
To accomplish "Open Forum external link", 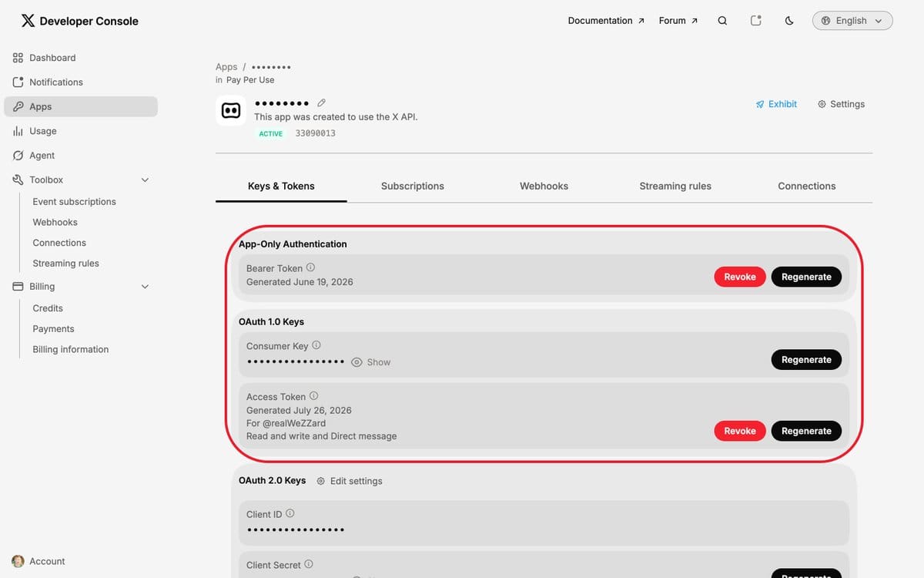I will click(x=678, y=21).
